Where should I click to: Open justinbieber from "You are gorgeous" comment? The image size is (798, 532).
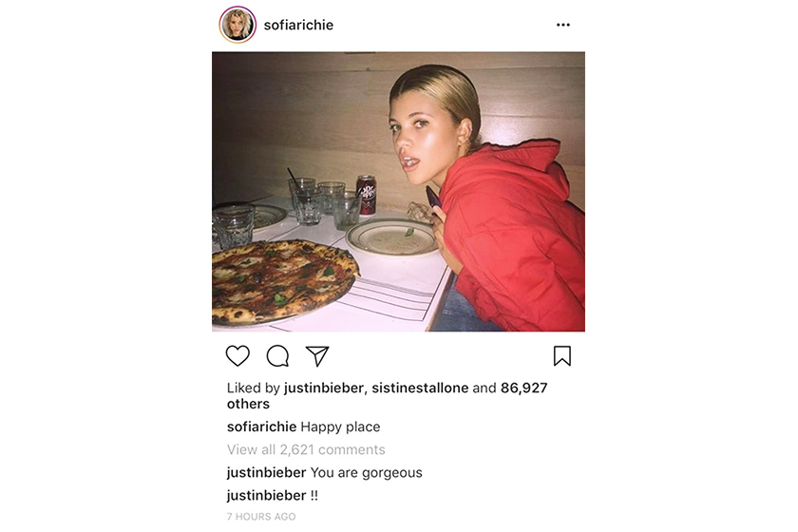click(x=266, y=472)
